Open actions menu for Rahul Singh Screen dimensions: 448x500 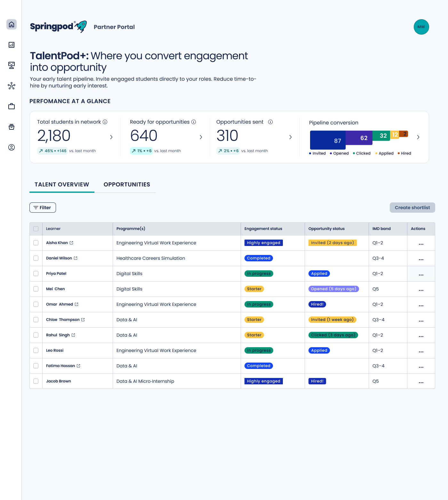(x=421, y=336)
